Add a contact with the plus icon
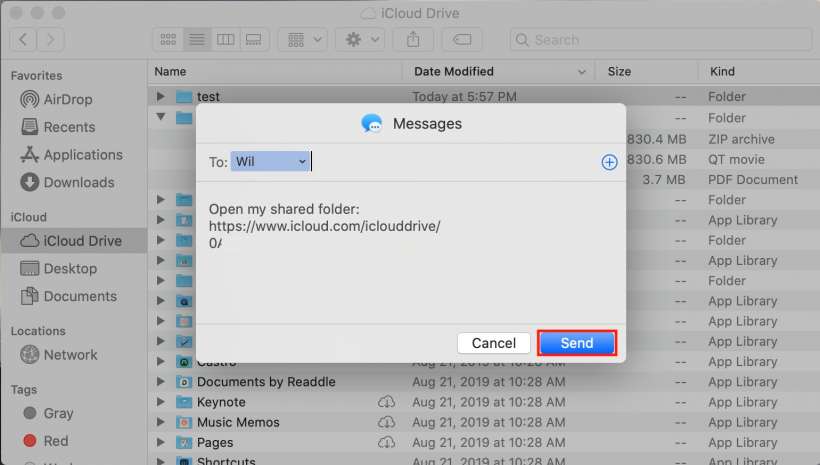This screenshot has width=820, height=465. pos(609,162)
